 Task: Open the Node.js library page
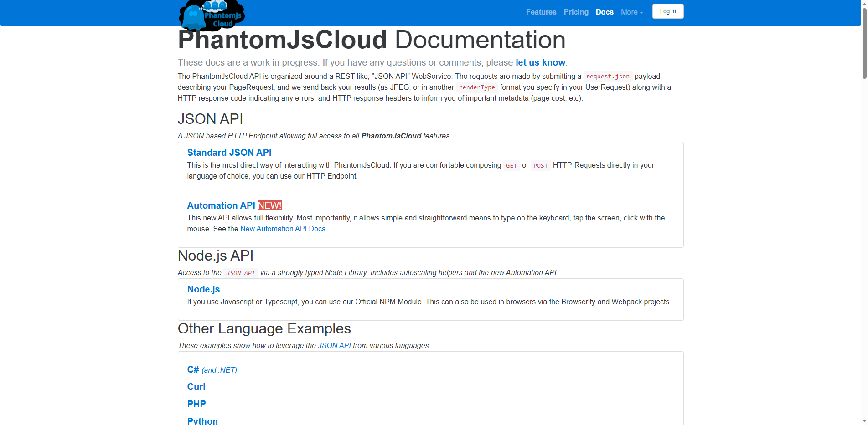tap(203, 289)
